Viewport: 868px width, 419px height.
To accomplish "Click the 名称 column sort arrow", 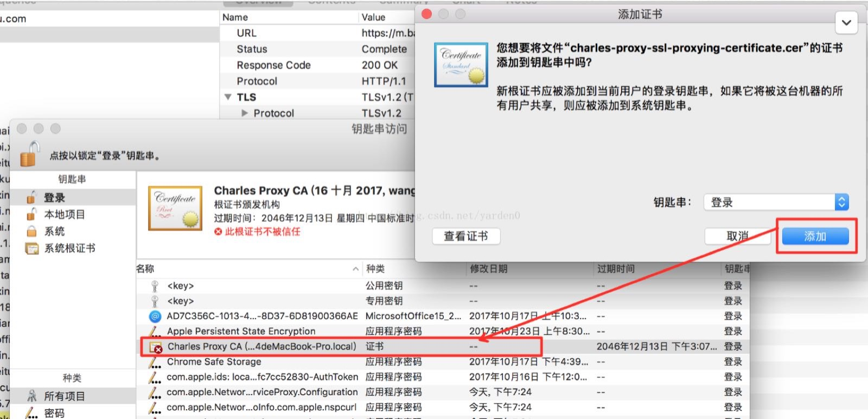I will (355, 269).
